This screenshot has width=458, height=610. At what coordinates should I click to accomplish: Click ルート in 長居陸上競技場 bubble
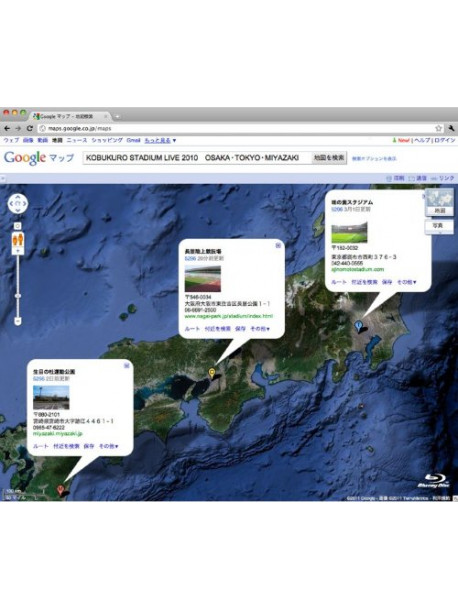(192, 329)
